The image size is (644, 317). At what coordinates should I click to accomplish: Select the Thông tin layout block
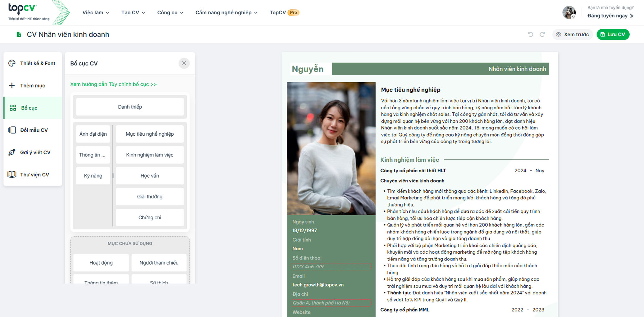(93, 155)
